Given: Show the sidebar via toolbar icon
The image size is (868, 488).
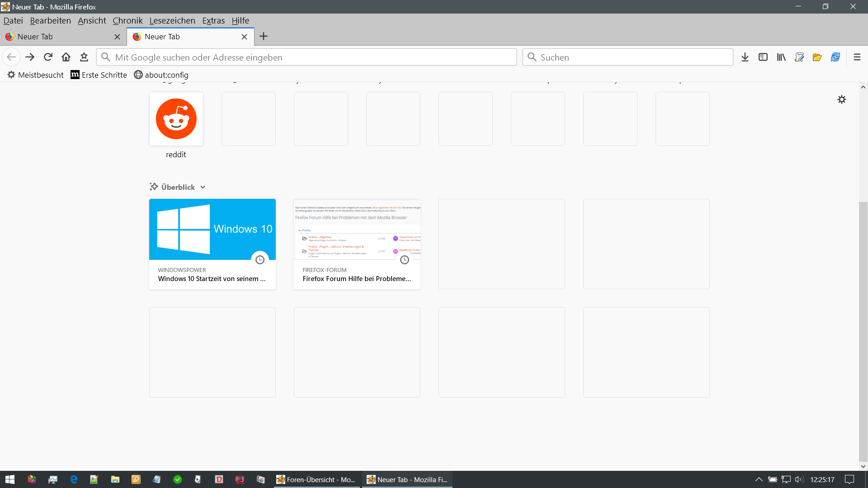Looking at the screenshot, I should (x=763, y=57).
